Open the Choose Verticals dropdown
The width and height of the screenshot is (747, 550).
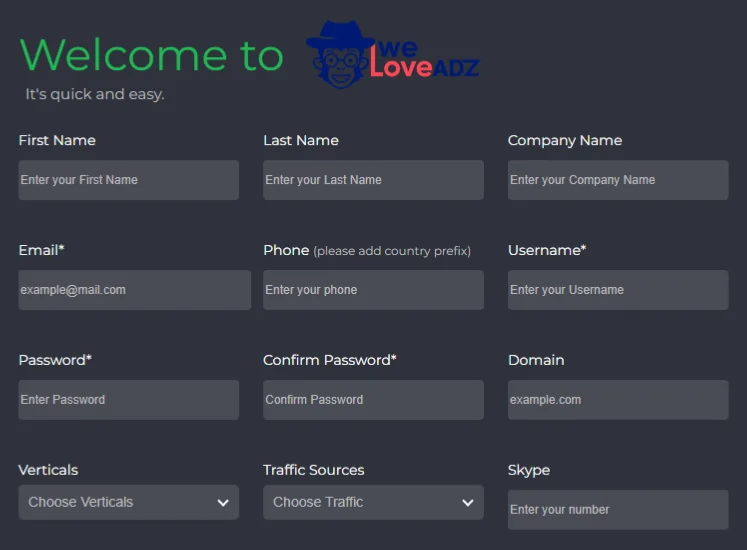click(x=129, y=502)
